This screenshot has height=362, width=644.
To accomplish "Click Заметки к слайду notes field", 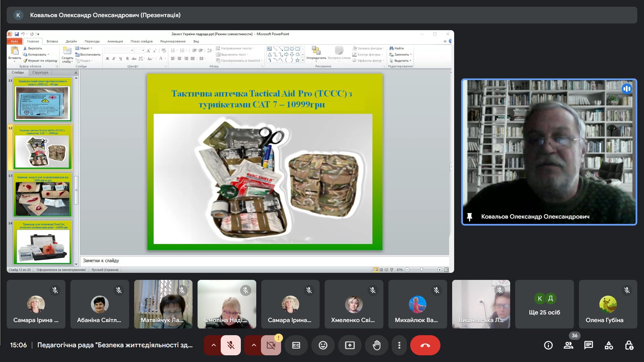I will [264, 261].
